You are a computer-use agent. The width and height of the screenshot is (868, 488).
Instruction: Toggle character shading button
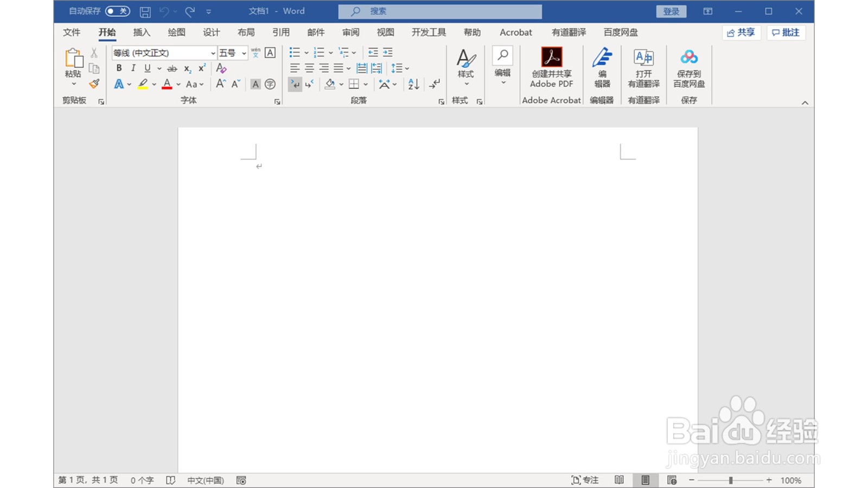pos(256,84)
